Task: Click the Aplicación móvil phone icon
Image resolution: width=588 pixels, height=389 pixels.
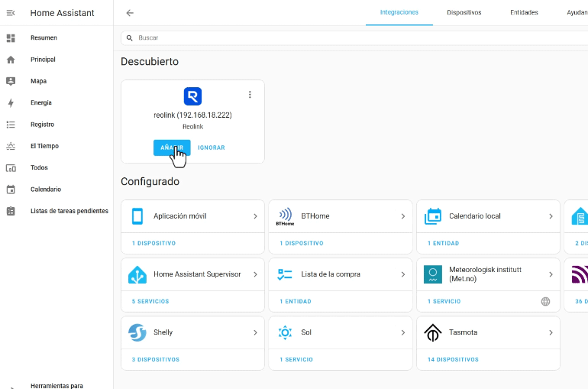Action: click(x=137, y=216)
